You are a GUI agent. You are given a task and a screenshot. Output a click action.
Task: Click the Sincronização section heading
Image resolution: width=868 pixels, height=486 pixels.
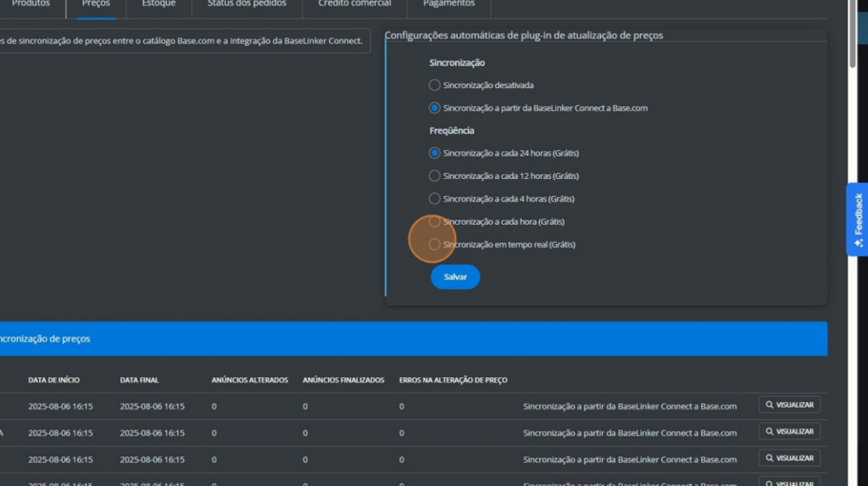(x=457, y=63)
